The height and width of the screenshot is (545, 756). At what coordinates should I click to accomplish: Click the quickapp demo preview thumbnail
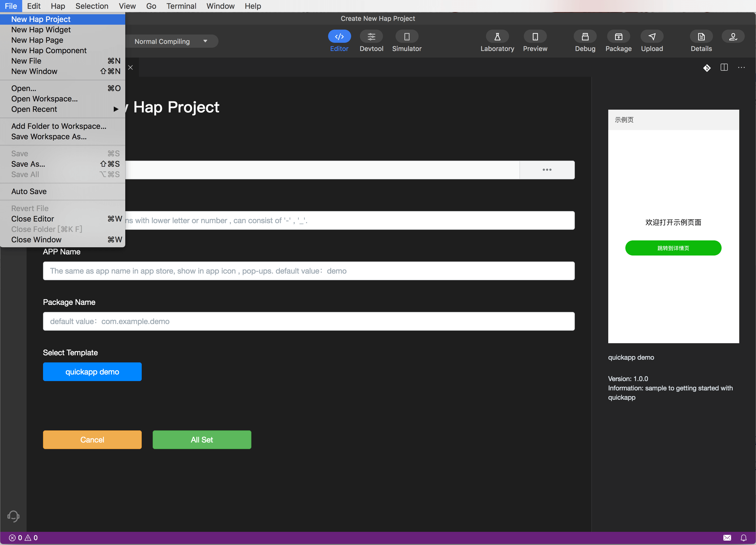tap(673, 226)
